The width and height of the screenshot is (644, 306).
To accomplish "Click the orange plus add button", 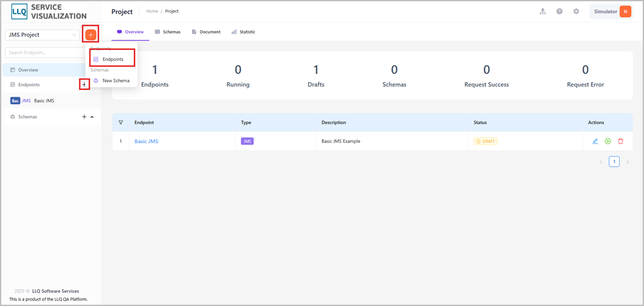I will click(x=91, y=35).
